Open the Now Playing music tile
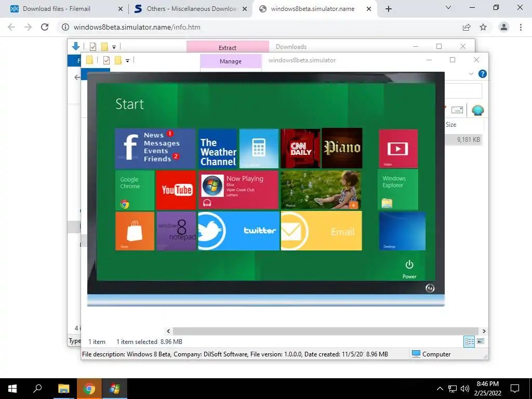This screenshot has width=532, height=399. (238, 190)
